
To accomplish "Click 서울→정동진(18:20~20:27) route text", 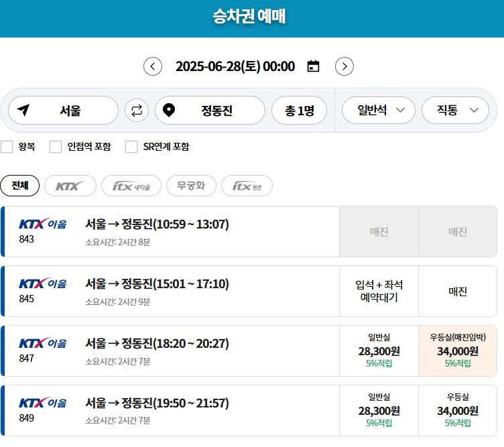I will pos(157,344).
